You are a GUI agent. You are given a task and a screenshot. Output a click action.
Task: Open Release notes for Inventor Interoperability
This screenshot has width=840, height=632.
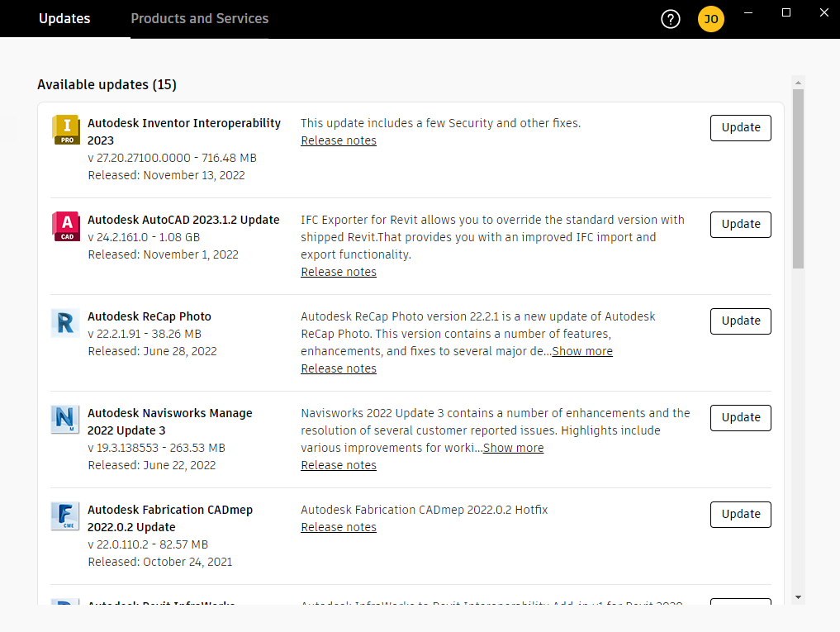339,140
